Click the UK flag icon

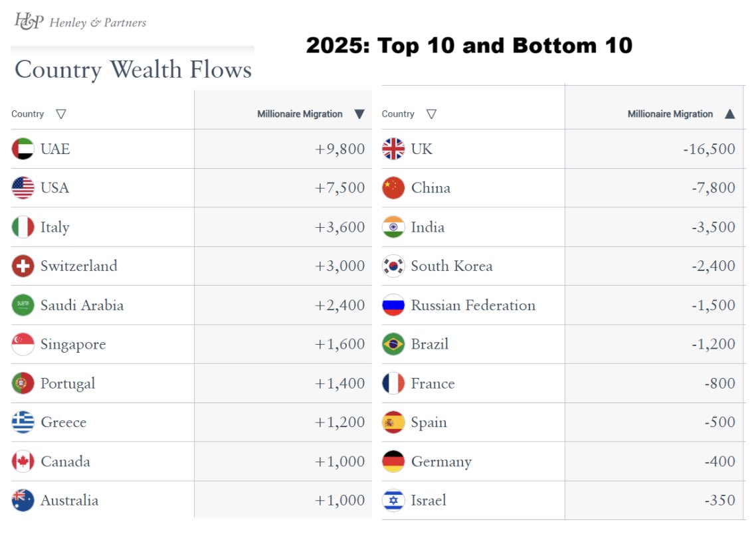click(x=393, y=149)
